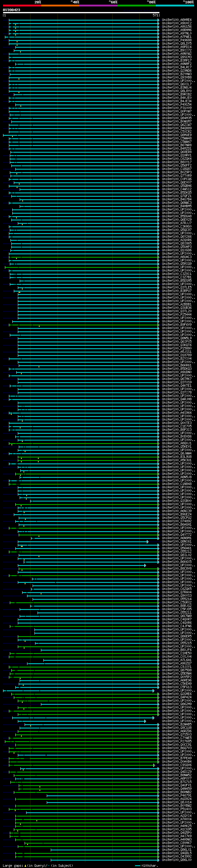Open the UniRef100_Q8NI61 hit link
Viewport: 197px width, 868px height.
[x=176, y=542]
